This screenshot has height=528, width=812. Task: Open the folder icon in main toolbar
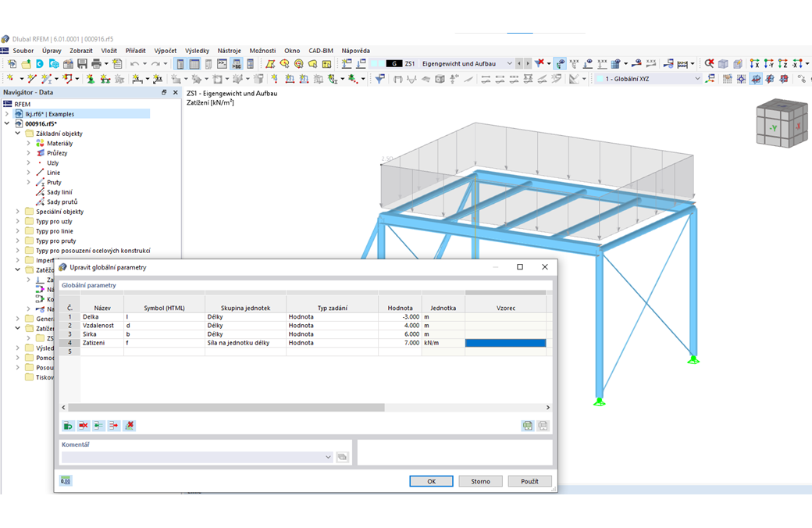(26, 64)
